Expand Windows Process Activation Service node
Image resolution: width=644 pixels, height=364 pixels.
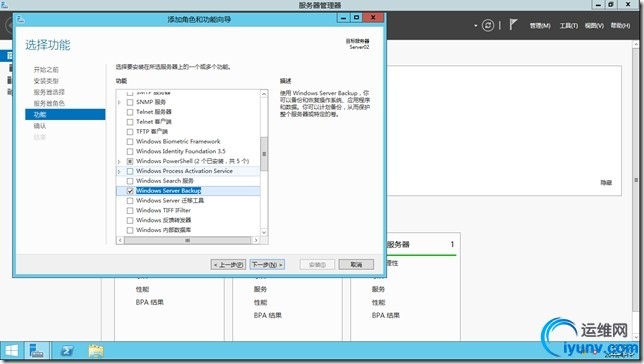pos(120,171)
